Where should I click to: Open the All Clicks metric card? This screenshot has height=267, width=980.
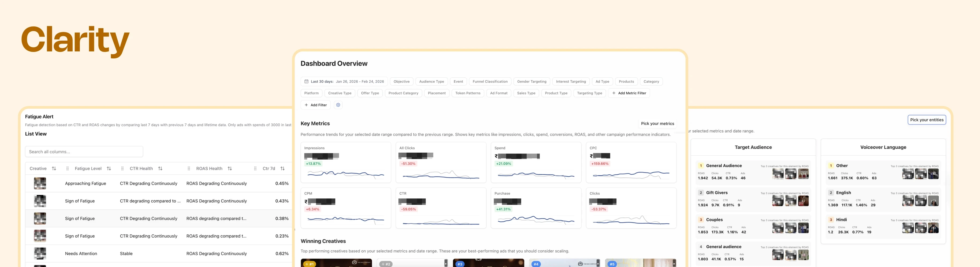pyautogui.click(x=440, y=162)
